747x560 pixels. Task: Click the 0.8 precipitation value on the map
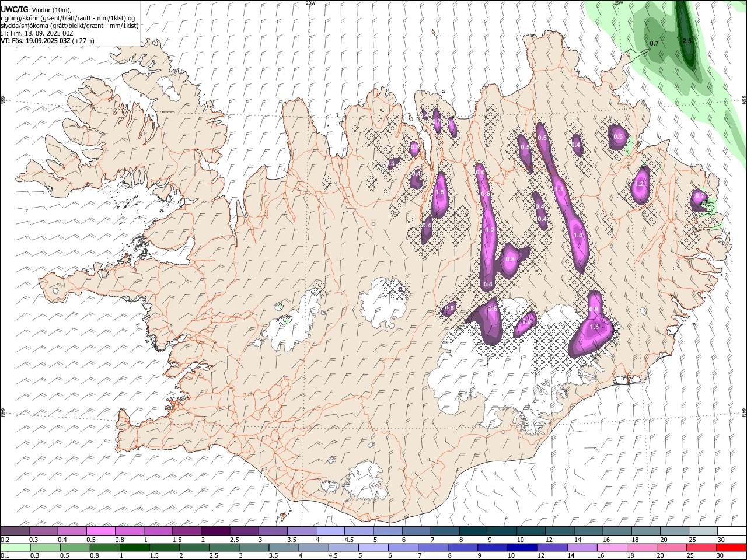(510, 259)
